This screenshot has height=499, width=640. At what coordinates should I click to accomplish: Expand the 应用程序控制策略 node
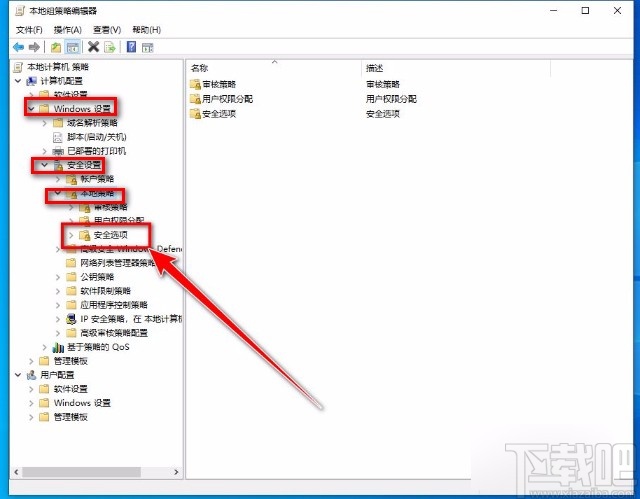(x=58, y=305)
